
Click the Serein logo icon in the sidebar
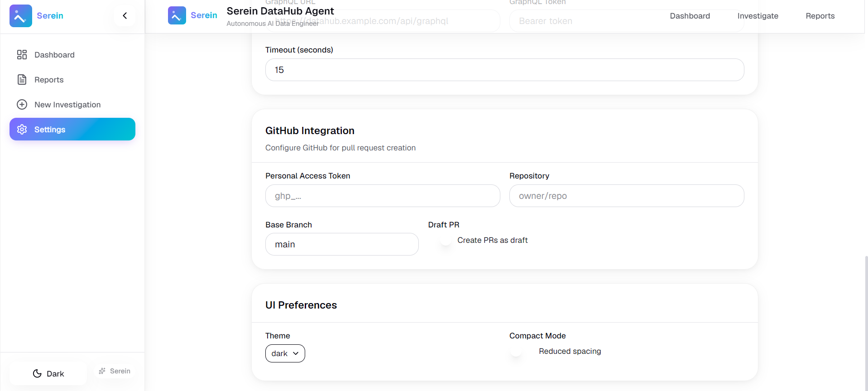pyautogui.click(x=21, y=16)
